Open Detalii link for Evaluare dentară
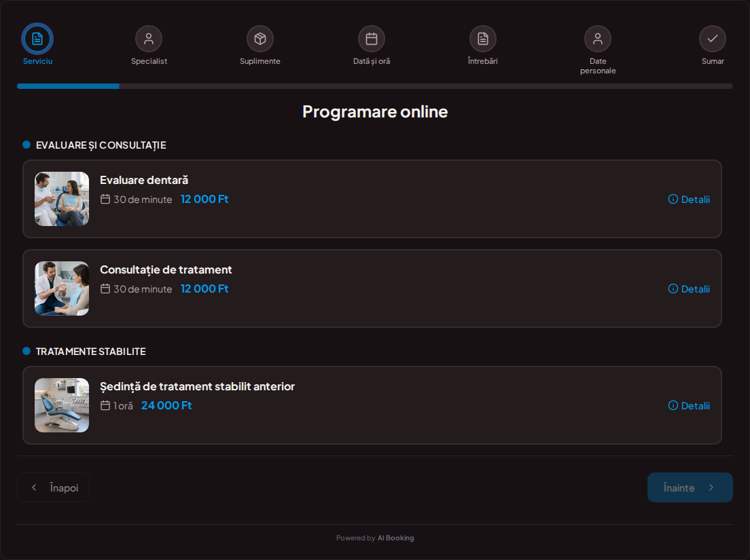 (x=696, y=200)
